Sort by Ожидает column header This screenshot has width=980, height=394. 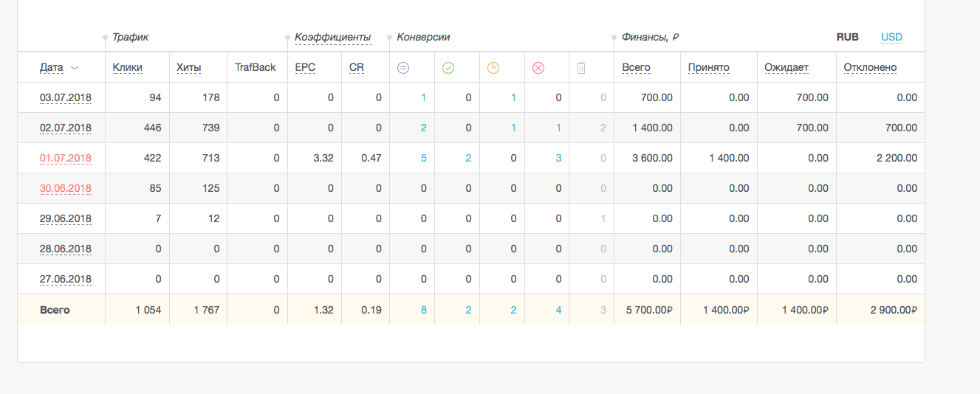787,68
